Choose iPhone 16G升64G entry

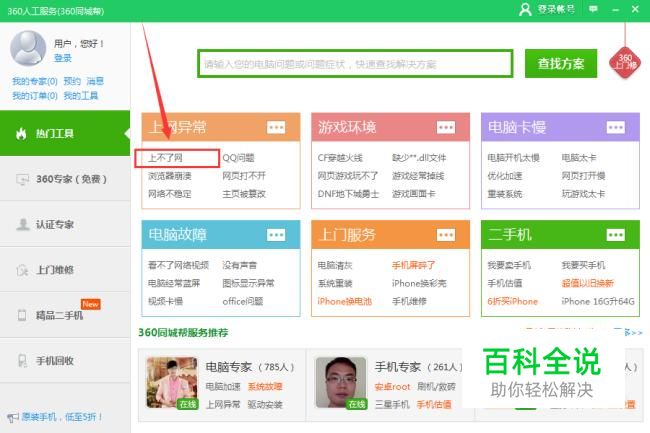pyautogui.click(x=598, y=301)
